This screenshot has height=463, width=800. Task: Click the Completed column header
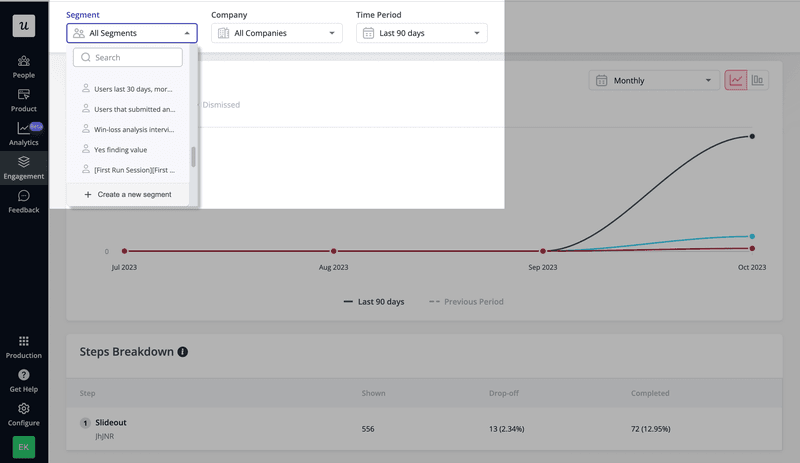[650, 393]
